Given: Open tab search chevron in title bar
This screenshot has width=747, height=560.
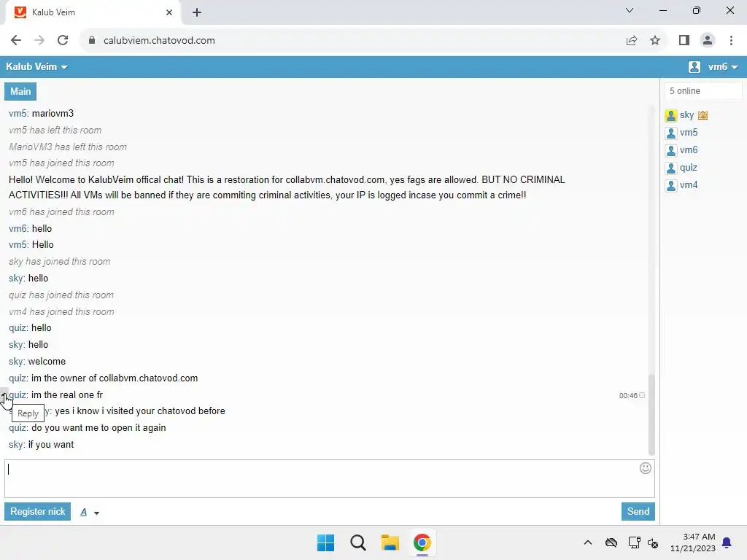Looking at the screenshot, I should [630, 10].
